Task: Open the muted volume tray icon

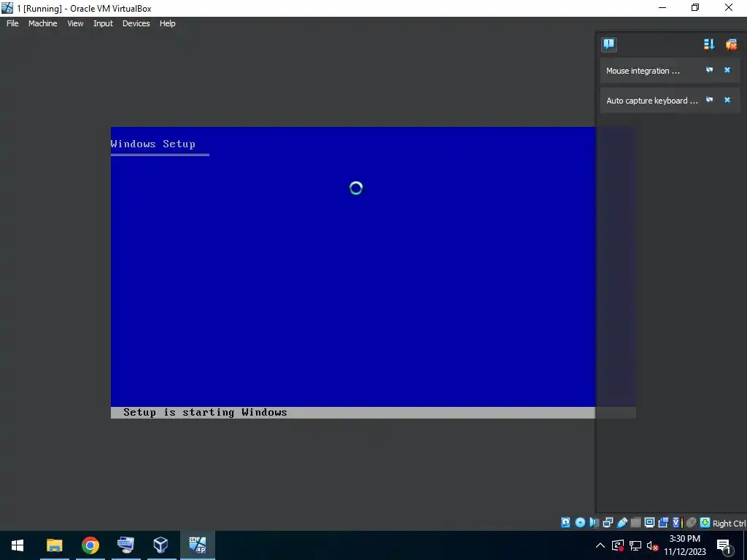Action: [652, 545]
